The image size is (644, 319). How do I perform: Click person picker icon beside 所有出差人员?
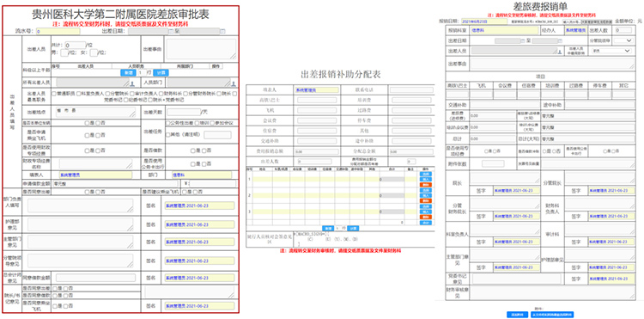pos(132,84)
